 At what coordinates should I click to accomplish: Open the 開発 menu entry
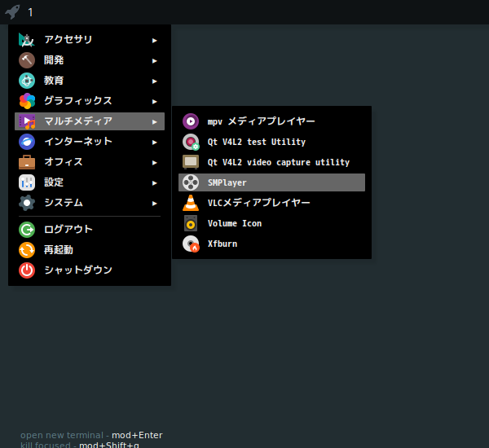click(90, 60)
